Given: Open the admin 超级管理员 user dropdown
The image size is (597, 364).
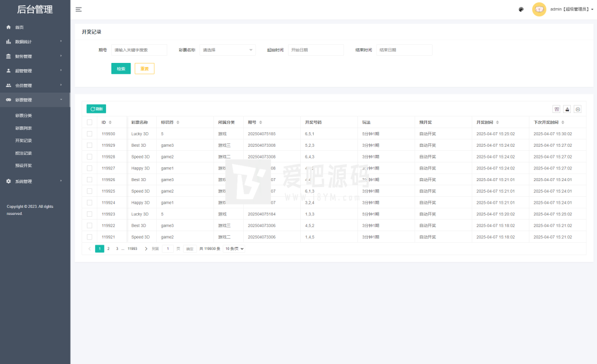Looking at the screenshot, I should click(x=572, y=9).
